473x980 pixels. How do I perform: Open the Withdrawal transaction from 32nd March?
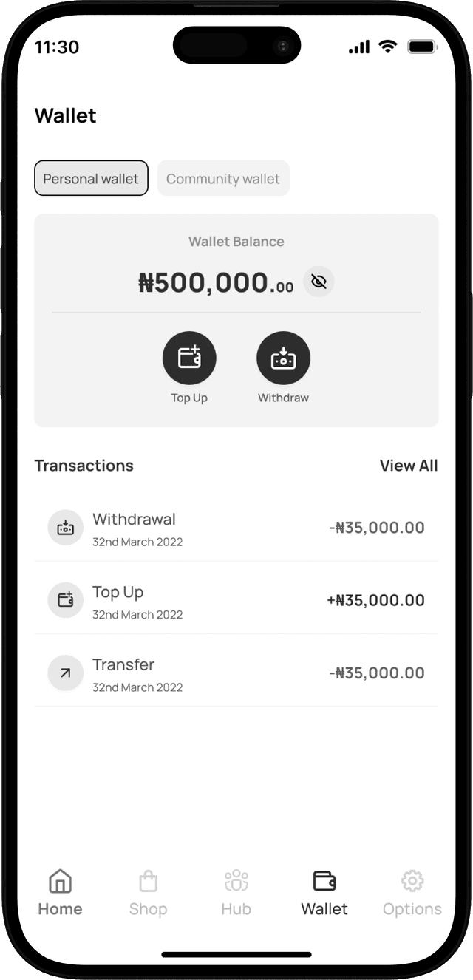tap(236, 528)
